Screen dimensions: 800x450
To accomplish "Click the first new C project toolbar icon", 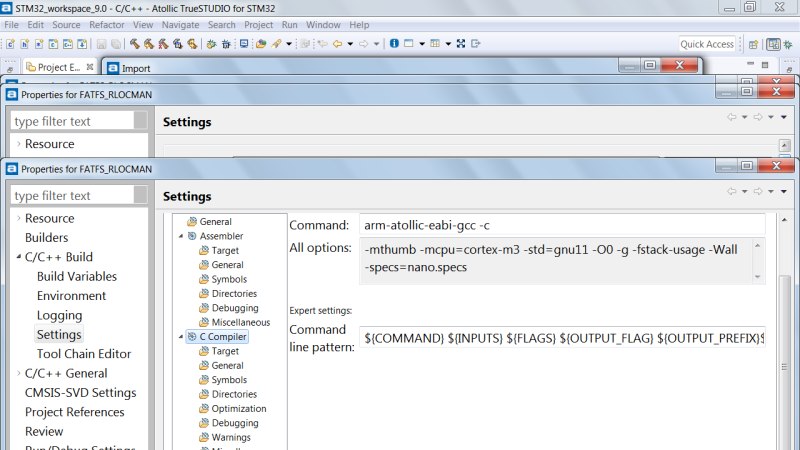I will (x=10, y=44).
